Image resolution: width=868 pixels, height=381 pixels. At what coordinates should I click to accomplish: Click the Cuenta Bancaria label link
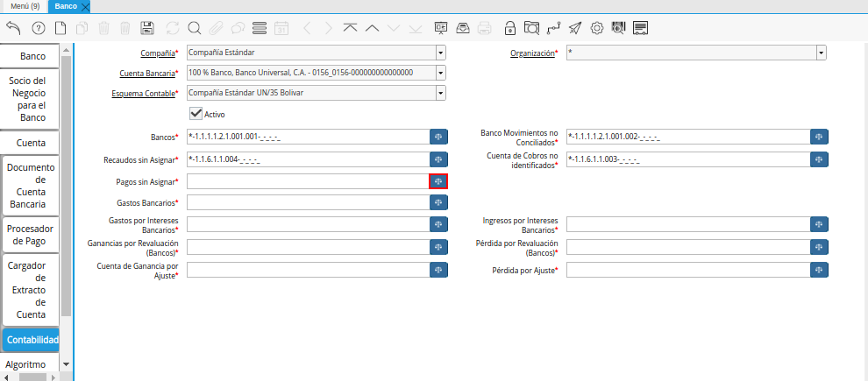coord(147,73)
